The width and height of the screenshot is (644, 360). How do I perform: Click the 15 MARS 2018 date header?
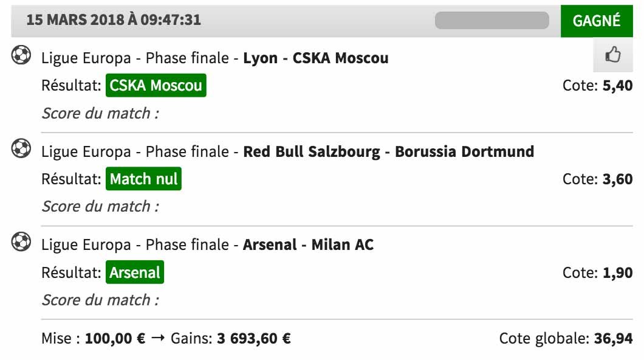coord(114,20)
